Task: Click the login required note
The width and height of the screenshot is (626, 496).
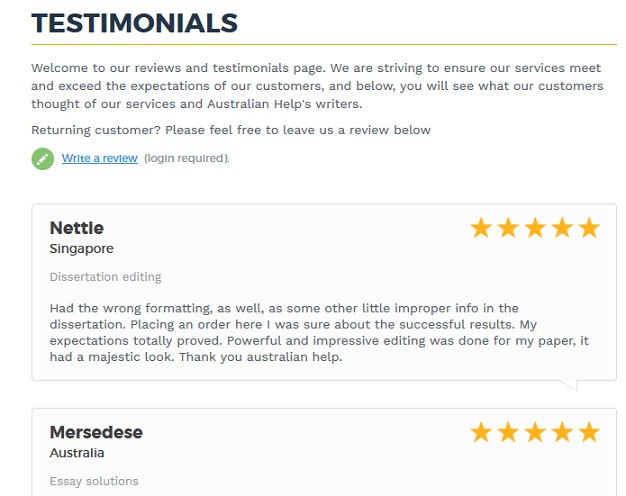Action: (187, 158)
